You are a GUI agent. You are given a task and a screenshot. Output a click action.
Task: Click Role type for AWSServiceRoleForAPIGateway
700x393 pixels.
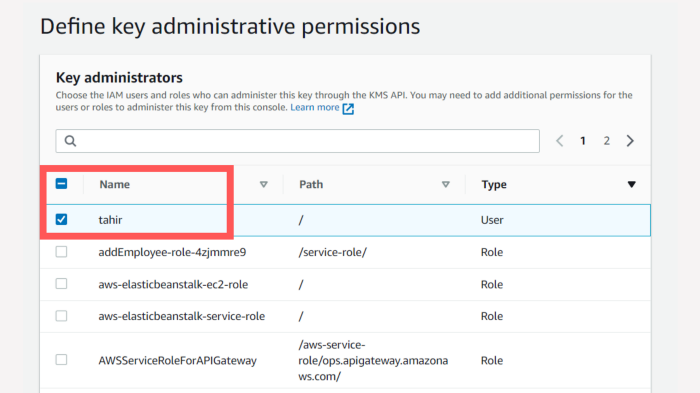point(492,360)
